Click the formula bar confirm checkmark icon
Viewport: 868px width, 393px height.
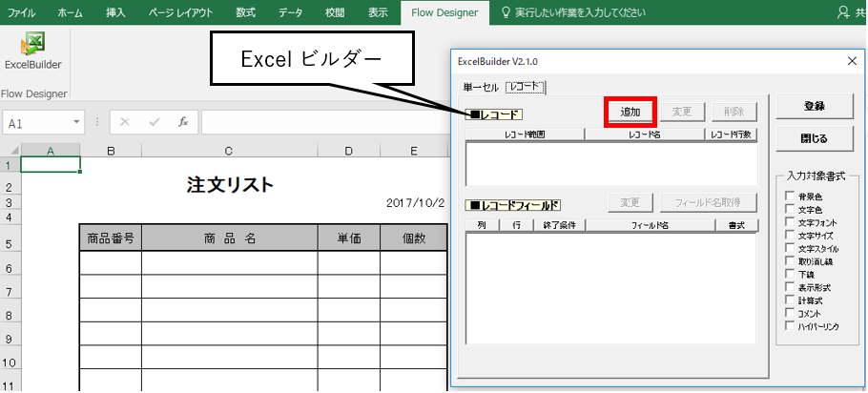click(155, 122)
